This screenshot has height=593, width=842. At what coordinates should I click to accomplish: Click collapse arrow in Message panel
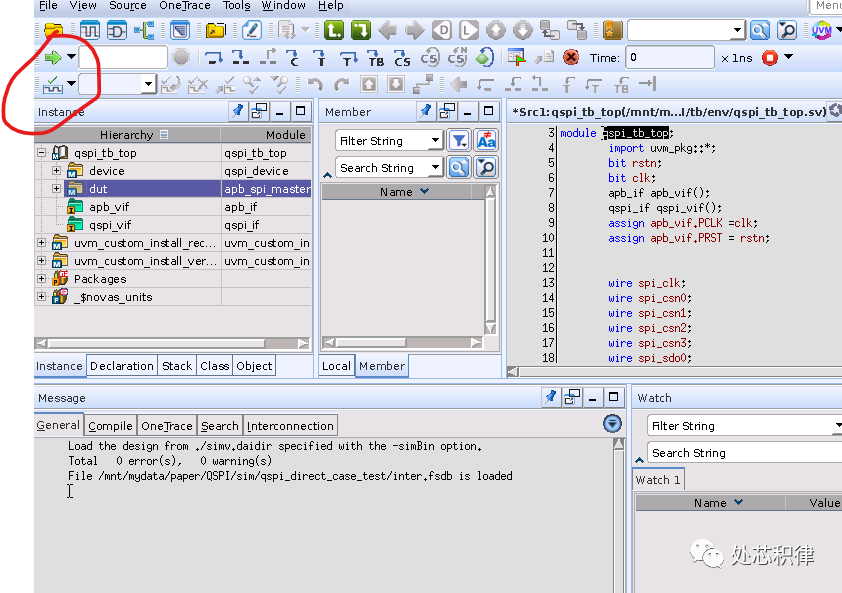click(613, 425)
